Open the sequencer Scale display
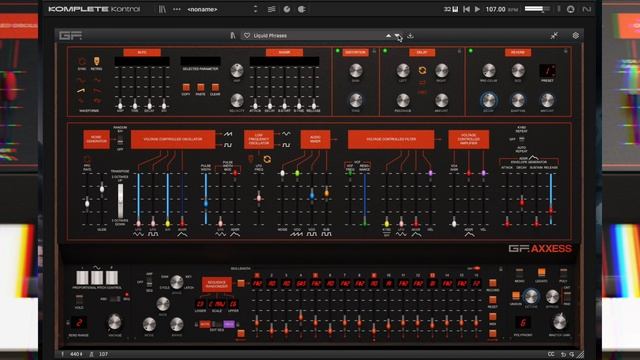 click(x=217, y=304)
